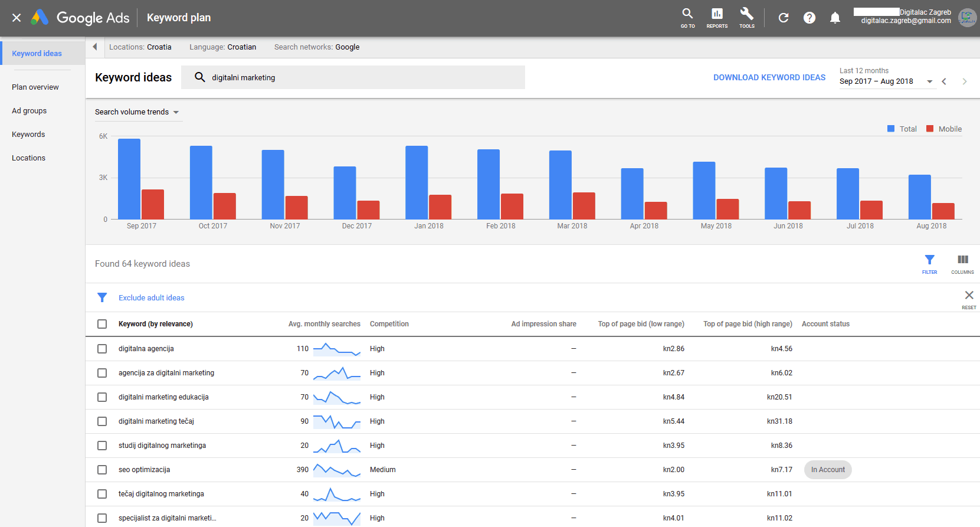Go to Plan overview in sidebar
980x527 pixels.
[35, 87]
